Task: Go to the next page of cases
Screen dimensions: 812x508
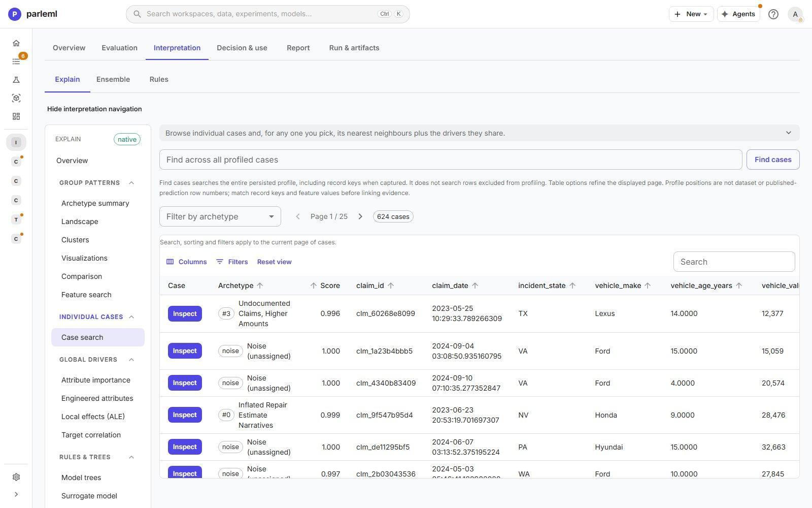Action: point(360,216)
